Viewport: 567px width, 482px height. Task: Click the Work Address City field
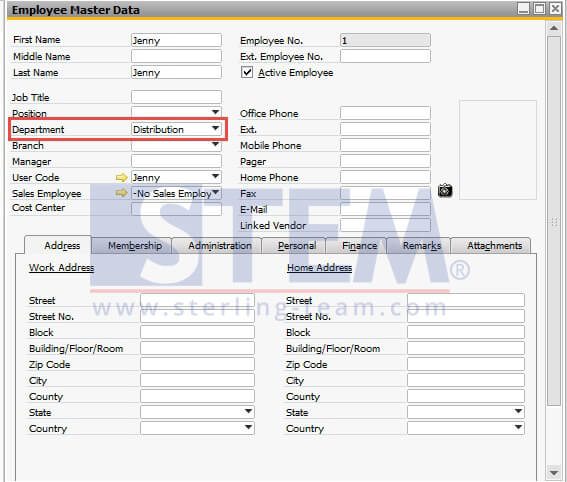tap(197, 380)
